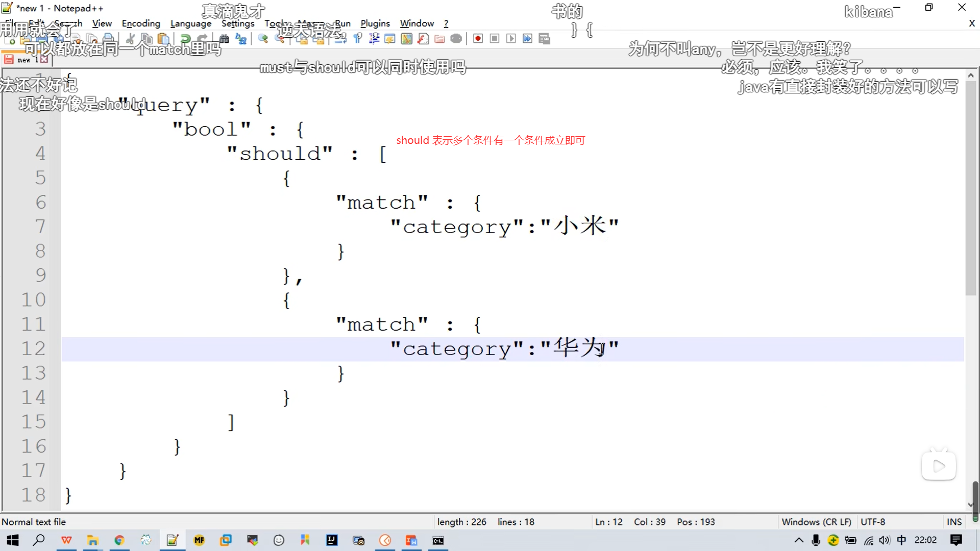Click the Replace toolbar icon
The width and height of the screenshot is (980, 551).
pyautogui.click(x=241, y=39)
